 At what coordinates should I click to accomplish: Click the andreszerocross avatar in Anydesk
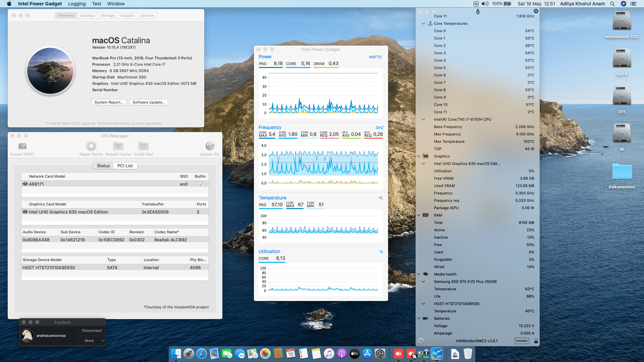27,336
